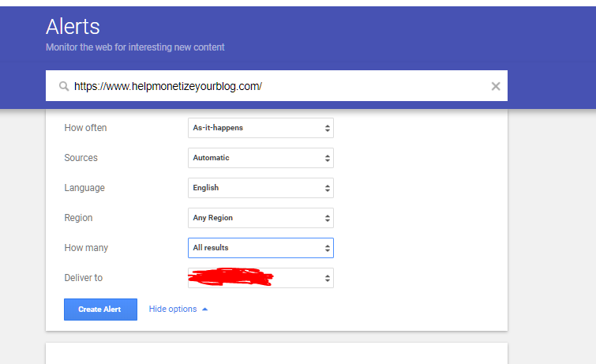Click the Region label
The height and width of the screenshot is (364, 596).
[78, 218]
